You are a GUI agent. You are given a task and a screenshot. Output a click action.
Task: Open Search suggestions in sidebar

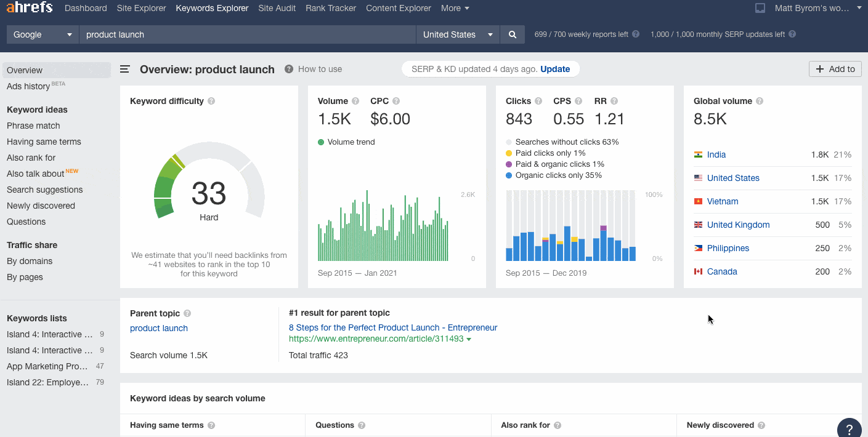(44, 190)
